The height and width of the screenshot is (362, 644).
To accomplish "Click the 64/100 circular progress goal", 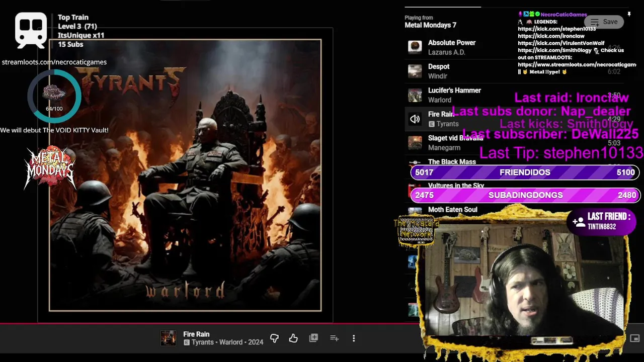I will pos(54,96).
